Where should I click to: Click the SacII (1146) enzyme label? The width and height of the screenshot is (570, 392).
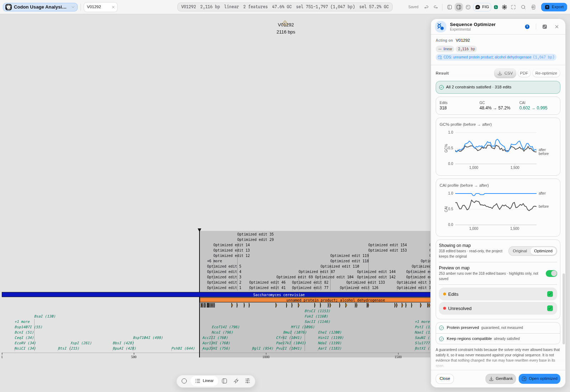tap(317, 322)
